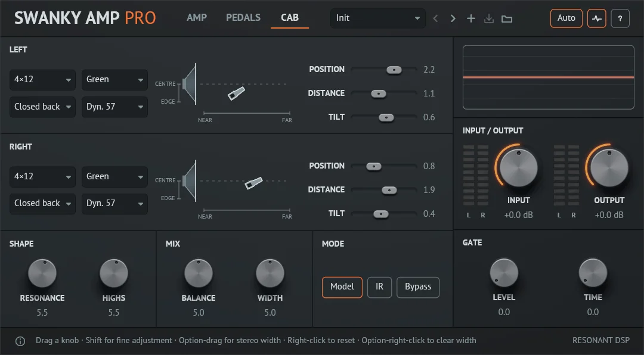This screenshot has width=644, height=355.
Task: Open the preset folder icon
Action: [x=507, y=19]
